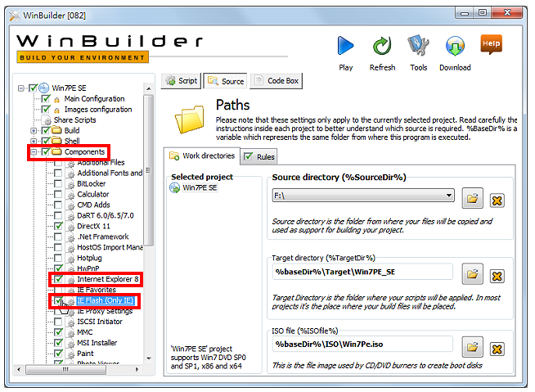Viewport: 535px width, 392px height.
Task: Enable the ISCSI Initiator checkbox
Action: [58, 322]
